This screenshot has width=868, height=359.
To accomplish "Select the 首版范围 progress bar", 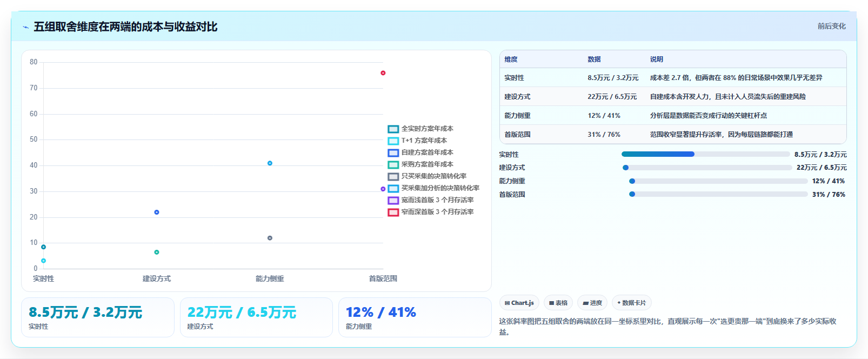I will tap(718, 194).
